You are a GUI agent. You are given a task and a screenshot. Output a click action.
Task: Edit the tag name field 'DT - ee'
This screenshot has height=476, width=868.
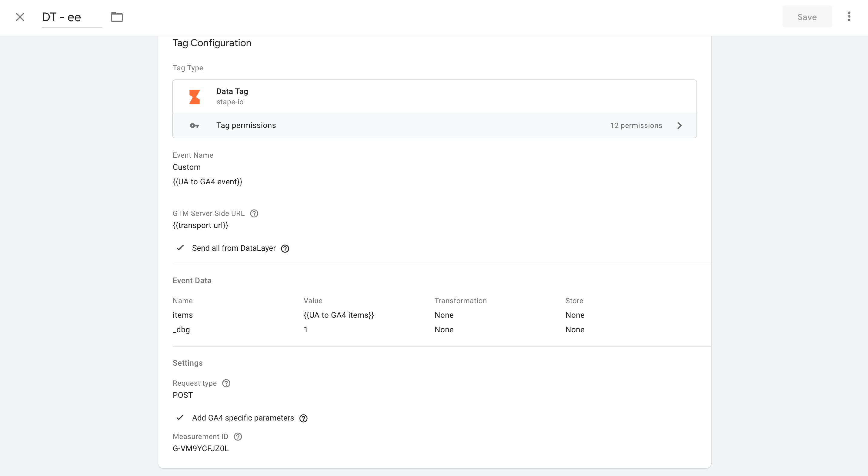pyautogui.click(x=72, y=17)
